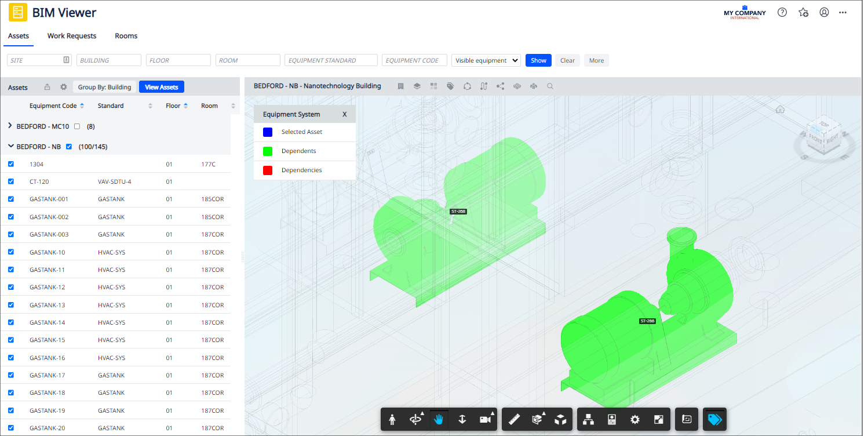Open viewer Settings gear in bottom toolbar
The image size is (868, 436).
click(635, 419)
